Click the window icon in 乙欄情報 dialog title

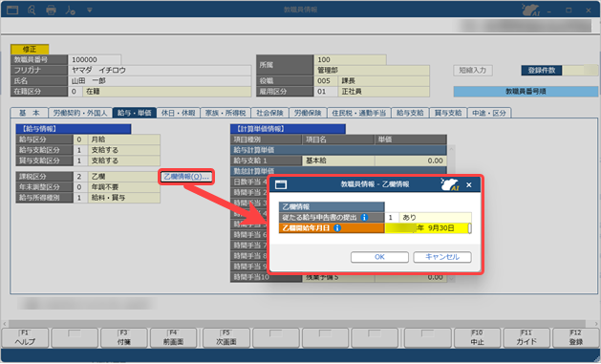point(281,185)
